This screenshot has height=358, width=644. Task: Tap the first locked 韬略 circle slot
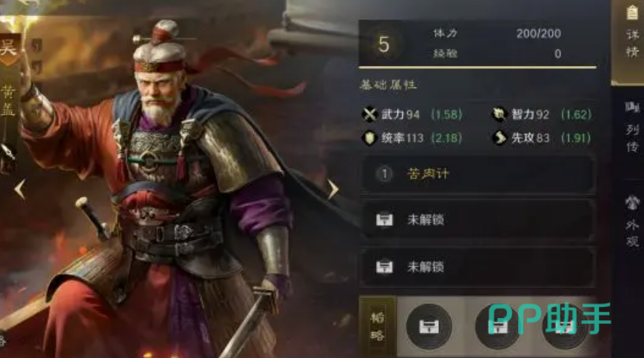pos(429,326)
